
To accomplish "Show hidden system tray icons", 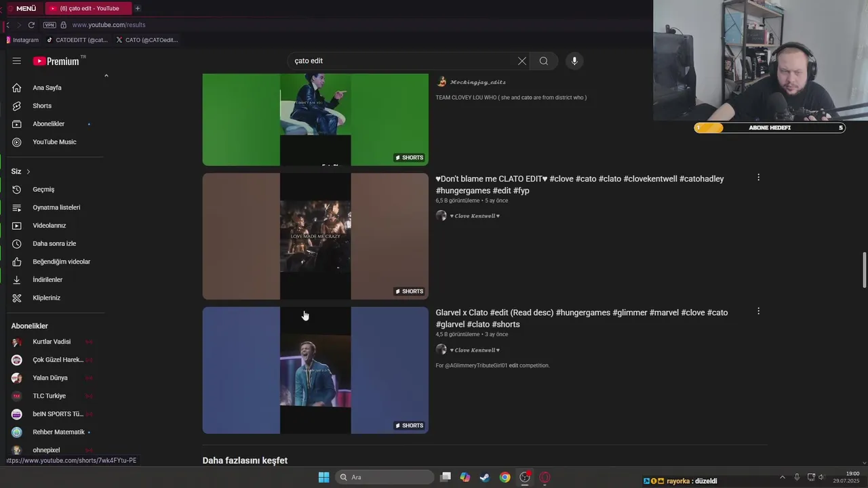I will pyautogui.click(x=783, y=477).
